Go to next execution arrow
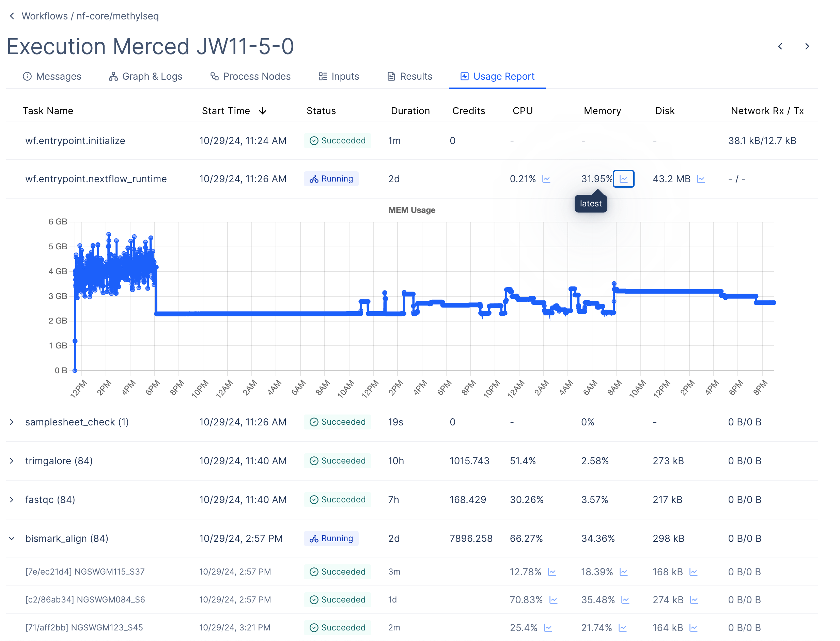This screenshot has width=840, height=641. pos(807,47)
